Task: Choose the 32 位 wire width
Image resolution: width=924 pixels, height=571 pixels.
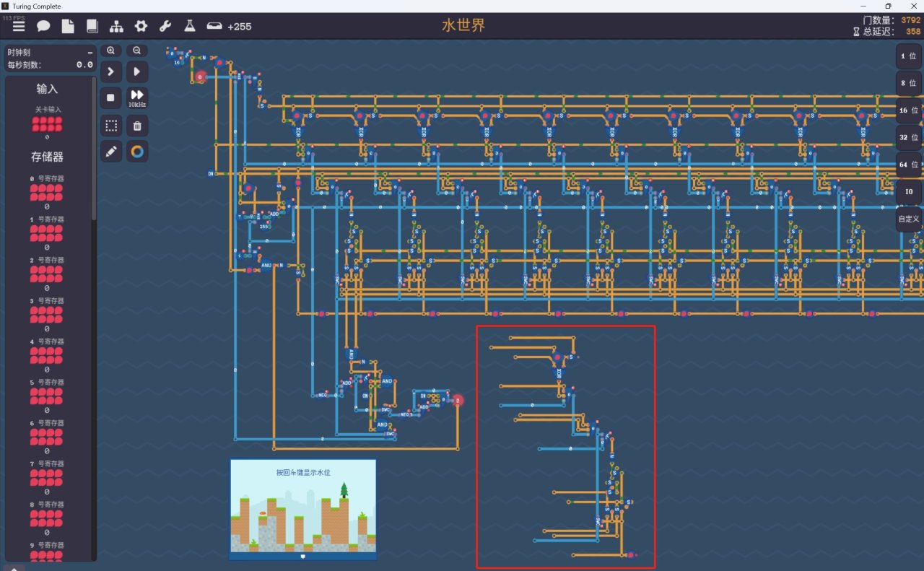Action: coord(909,137)
